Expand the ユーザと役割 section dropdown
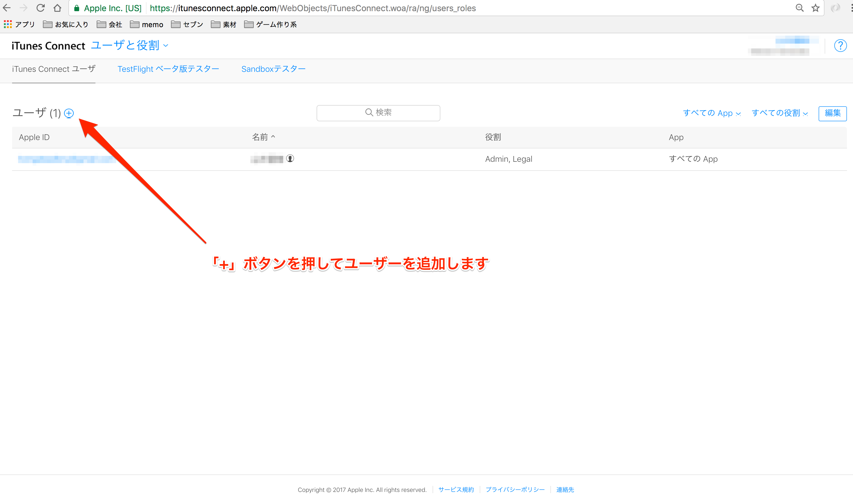Viewport: 853px width, 504px height. point(130,46)
